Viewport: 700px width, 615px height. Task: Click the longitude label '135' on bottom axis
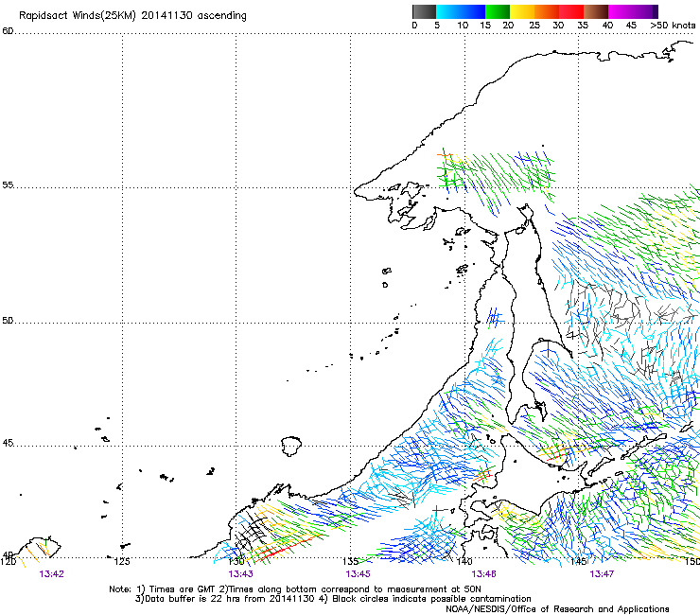tap(351, 561)
